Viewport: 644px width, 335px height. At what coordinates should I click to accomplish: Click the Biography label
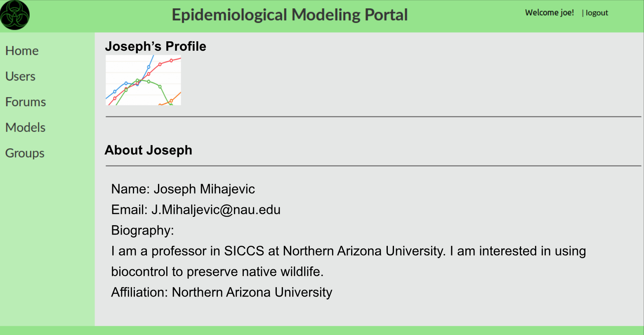click(x=143, y=230)
